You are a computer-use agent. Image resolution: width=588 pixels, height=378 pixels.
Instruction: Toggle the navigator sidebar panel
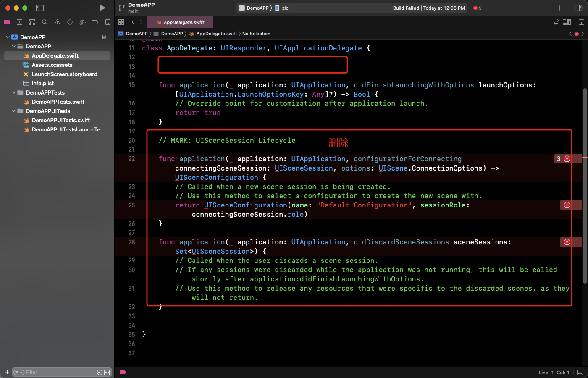(40, 8)
